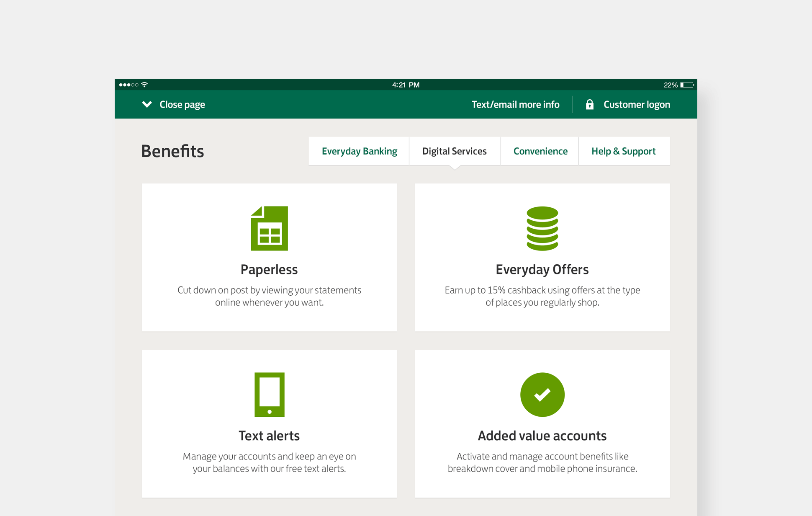Click Customer logon in the header
The width and height of the screenshot is (812, 516).
636,104
